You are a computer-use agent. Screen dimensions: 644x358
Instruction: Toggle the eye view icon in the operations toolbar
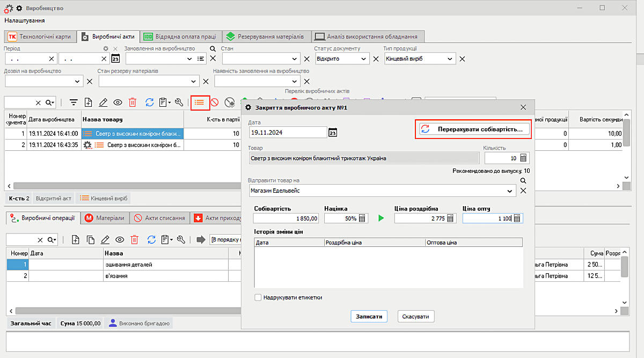[x=120, y=240]
